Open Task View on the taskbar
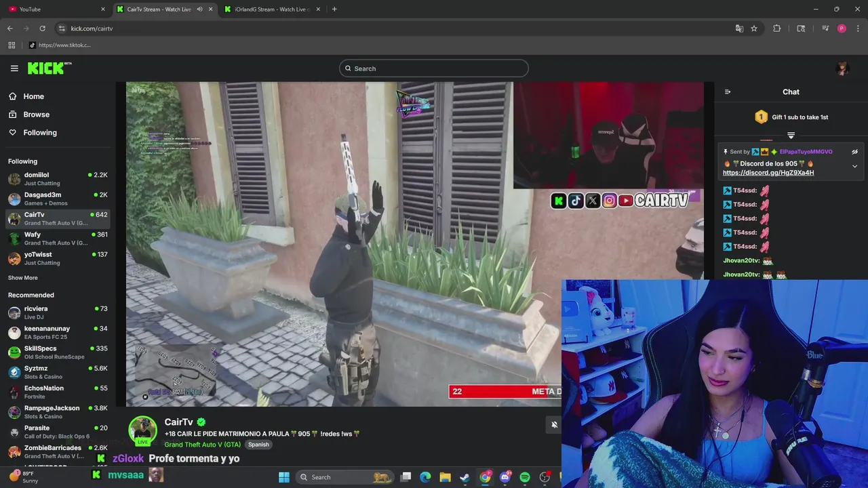This screenshot has width=868, height=488. (x=406, y=477)
